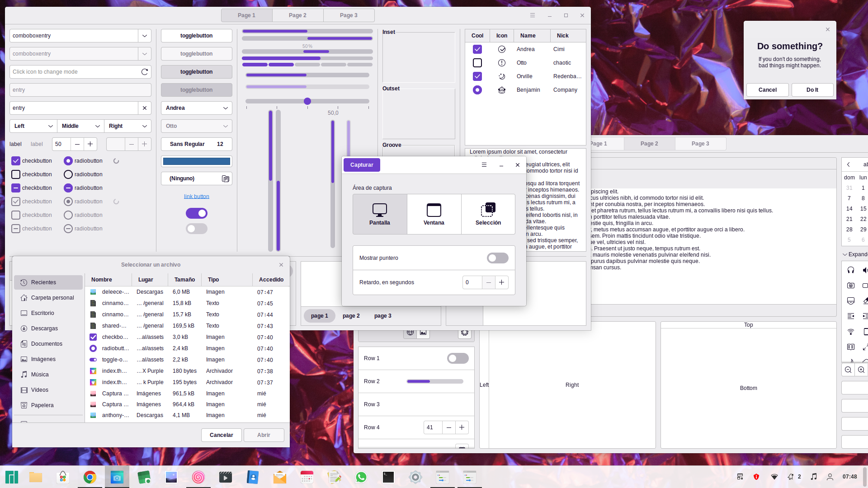The image size is (868, 488).
Task: Open the file manager in taskbar
Action: (x=36, y=477)
